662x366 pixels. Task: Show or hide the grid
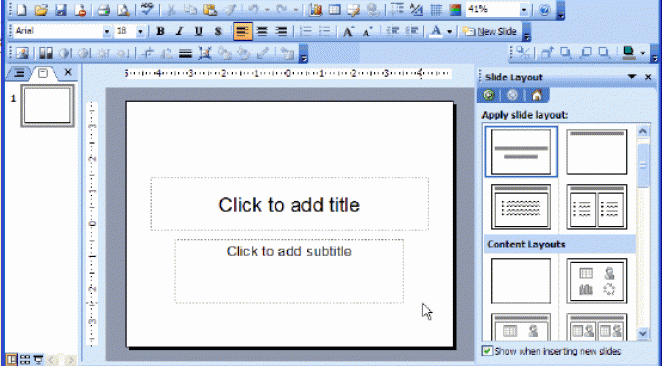[x=436, y=10]
